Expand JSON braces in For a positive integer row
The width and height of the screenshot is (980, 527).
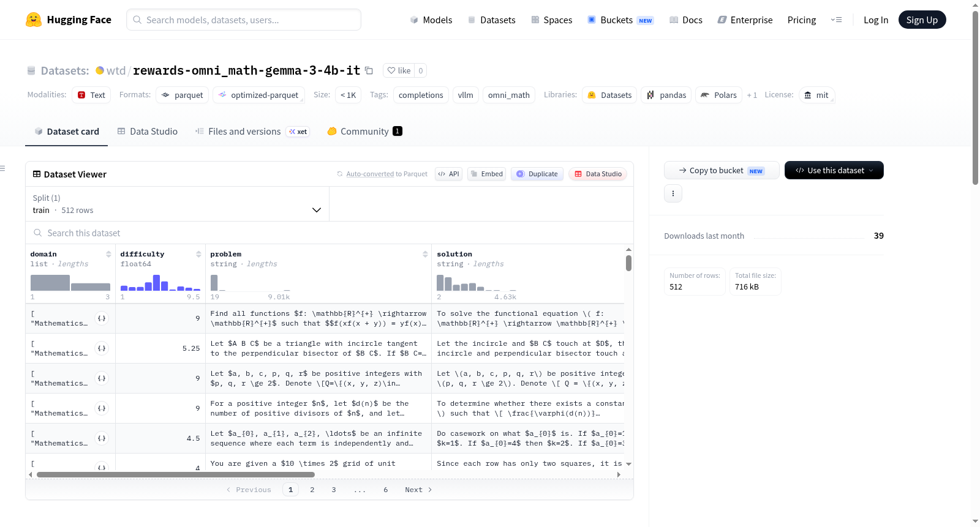point(102,408)
